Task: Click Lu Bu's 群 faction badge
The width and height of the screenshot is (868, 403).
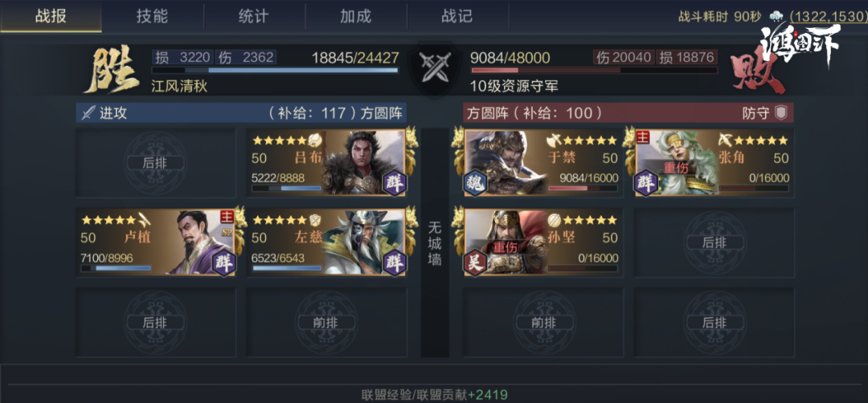Action: pyautogui.click(x=394, y=184)
